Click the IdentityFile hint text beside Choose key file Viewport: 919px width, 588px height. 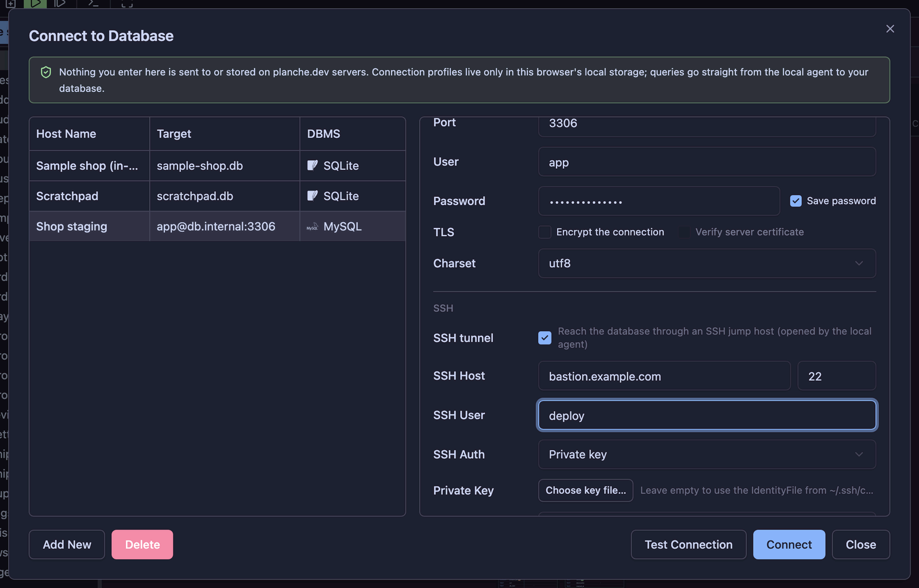pos(757,490)
